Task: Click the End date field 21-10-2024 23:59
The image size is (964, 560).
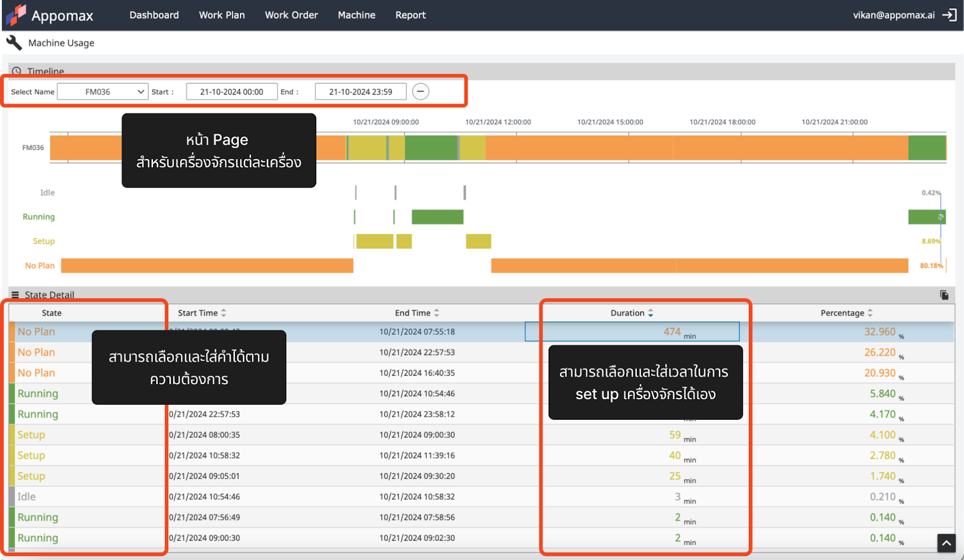Action: click(x=360, y=92)
